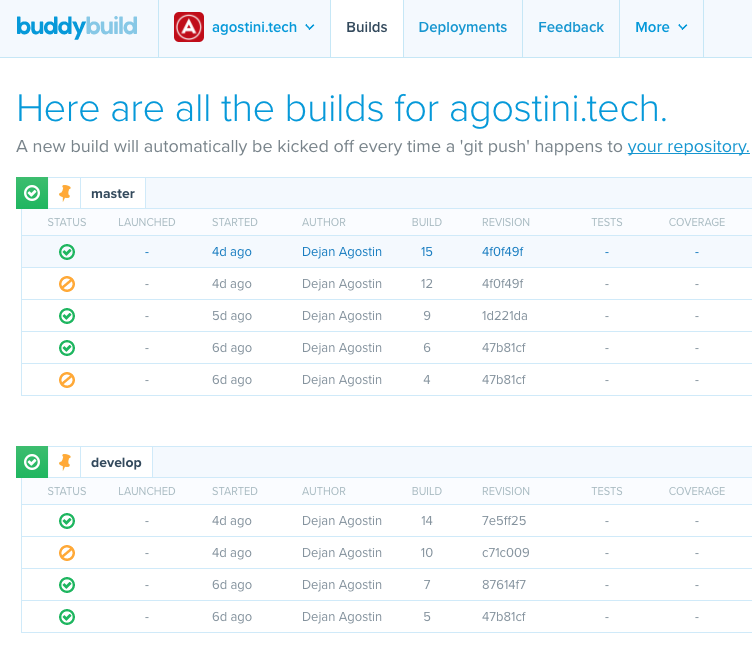Click cancelled status icon of build 4
This screenshot has height=649, width=752.
(67, 380)
